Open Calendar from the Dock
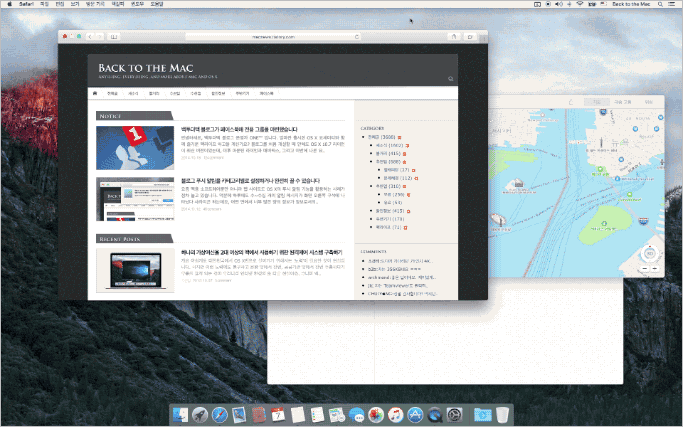 coord(278,414)
